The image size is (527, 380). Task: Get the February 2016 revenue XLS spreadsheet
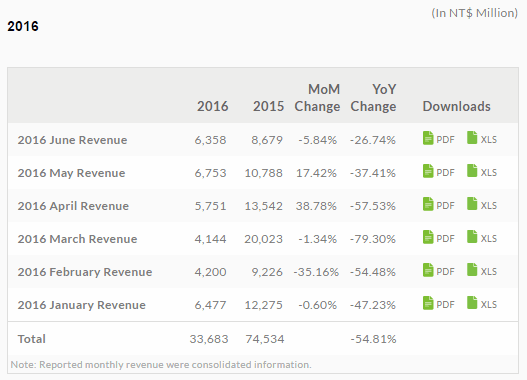482,270
